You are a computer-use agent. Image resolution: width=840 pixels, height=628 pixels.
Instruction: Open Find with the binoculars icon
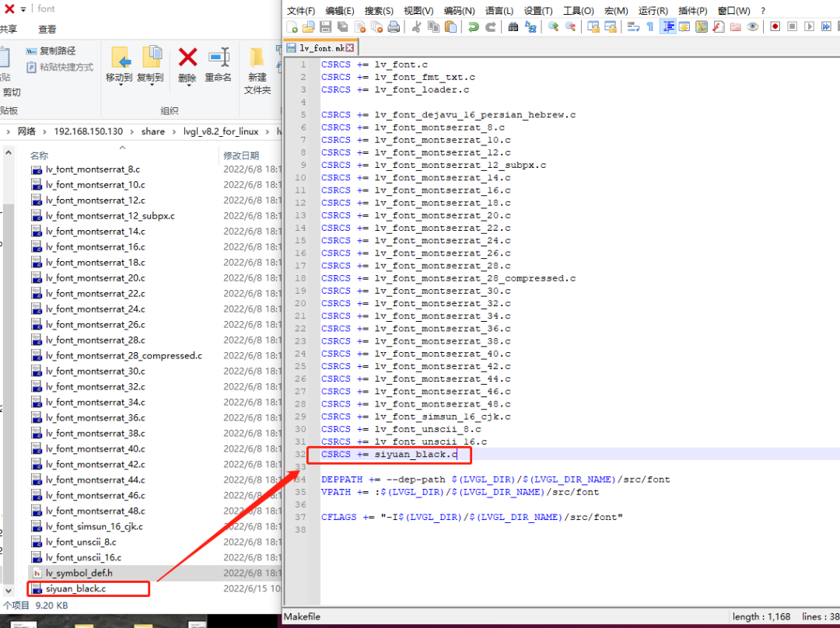point(513,26)
